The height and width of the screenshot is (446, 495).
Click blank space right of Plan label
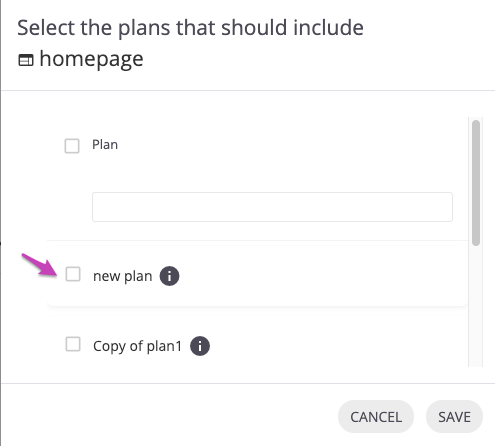click(283, 145)
